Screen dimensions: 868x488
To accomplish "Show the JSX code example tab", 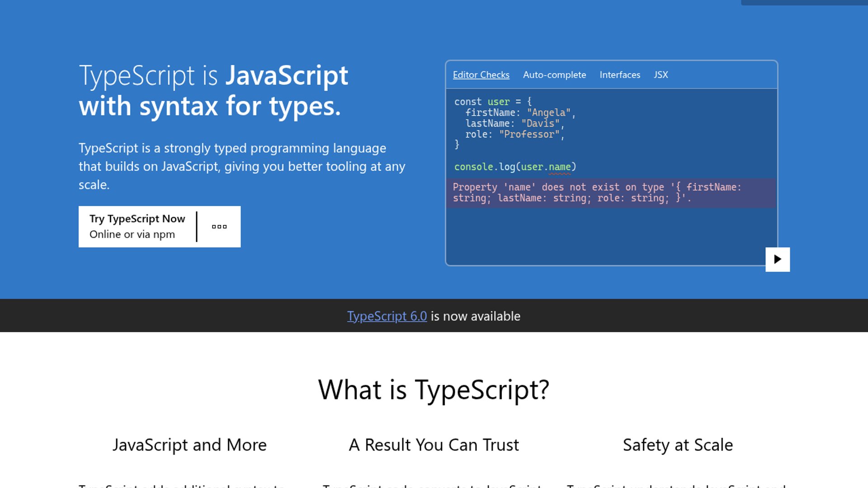I will (660, 75).
